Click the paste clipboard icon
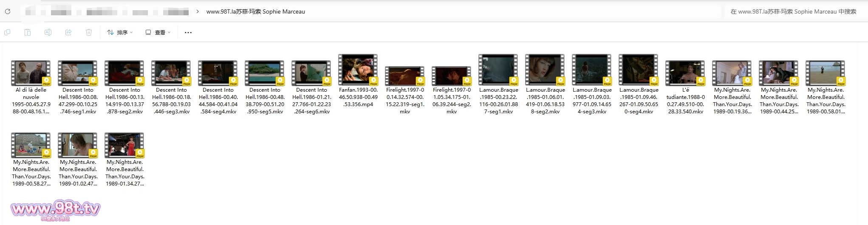The height and width of the screenshot is (225, 868). click(x=28, y=32)
